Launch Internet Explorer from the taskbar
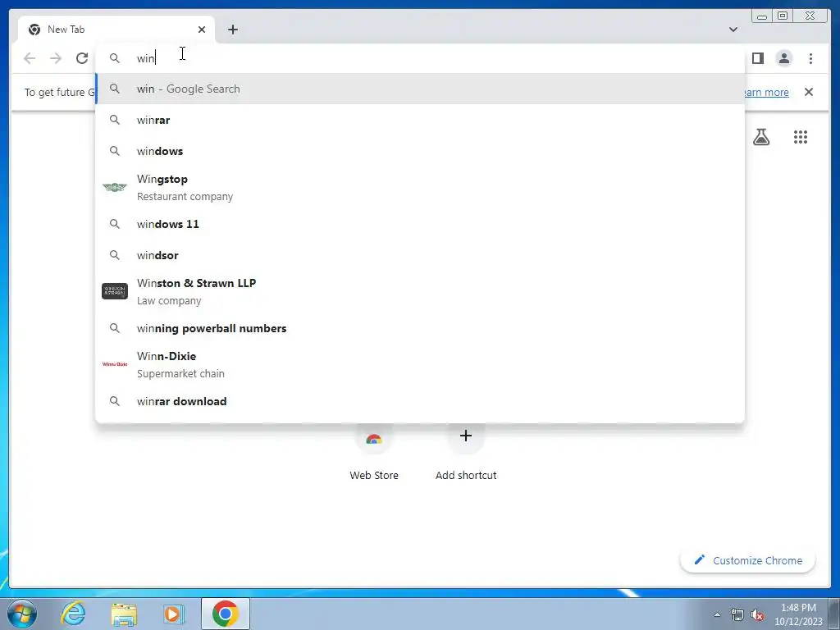The image size is (840, 630). [73, 614]
